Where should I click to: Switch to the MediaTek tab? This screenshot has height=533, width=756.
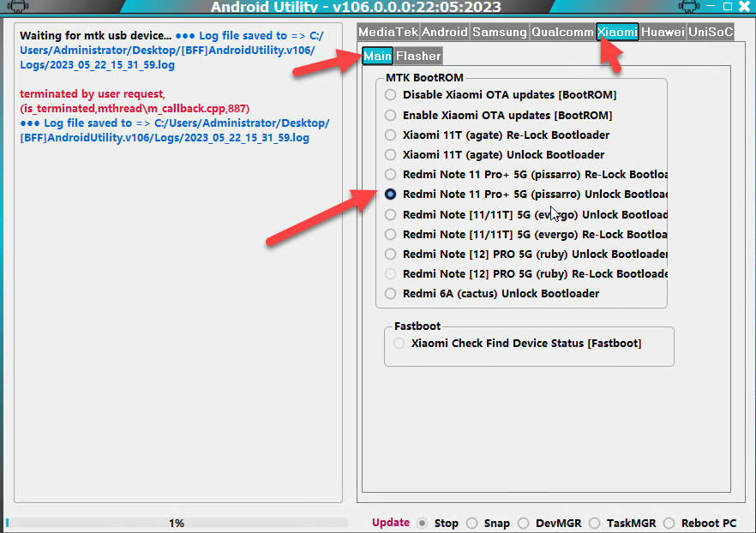(388, 33)
